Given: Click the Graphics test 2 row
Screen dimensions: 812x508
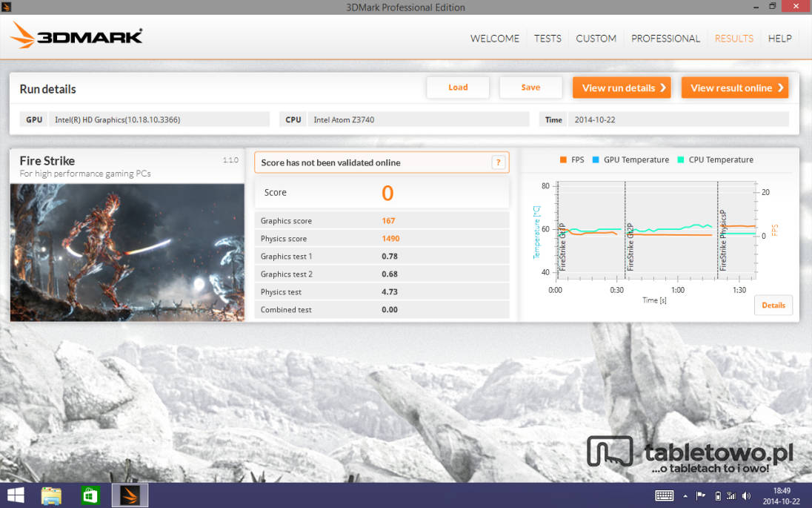Looking at the screenshot, I should coord(382,274).
